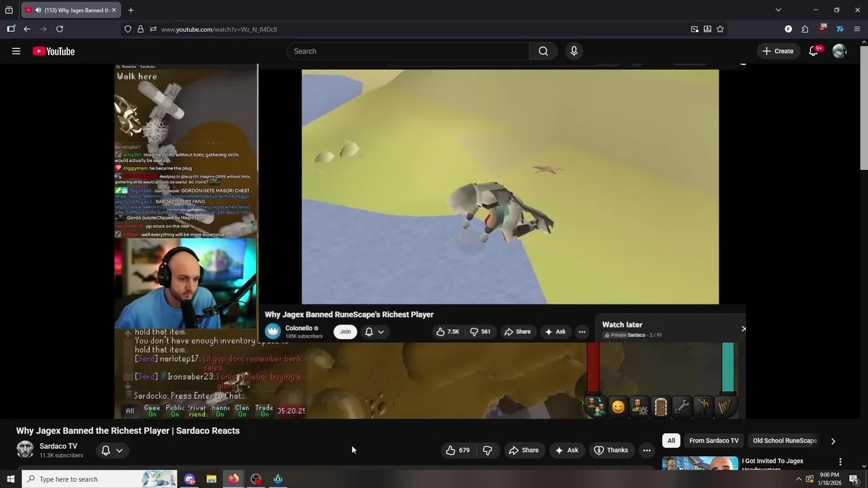Open menu for Jagex Headquarters recommendation
Viewport: 868px width, 488px height.
(840, 462)
